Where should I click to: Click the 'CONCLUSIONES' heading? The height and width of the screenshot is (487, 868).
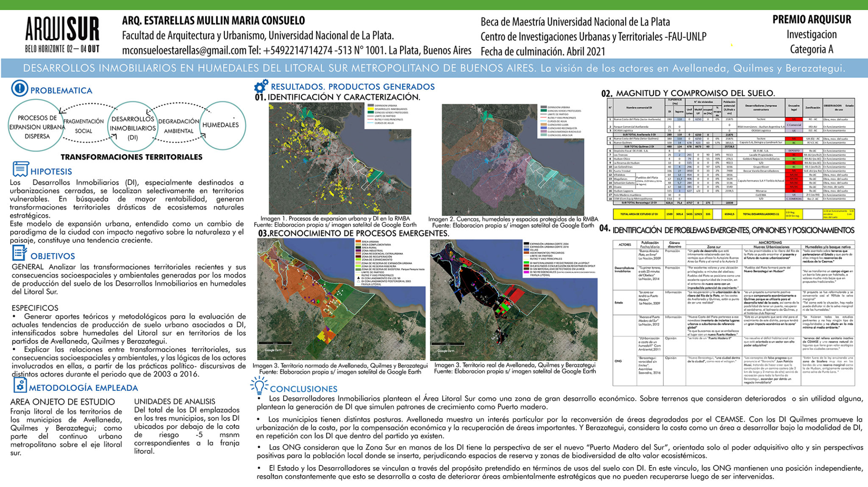coord(303,389)
